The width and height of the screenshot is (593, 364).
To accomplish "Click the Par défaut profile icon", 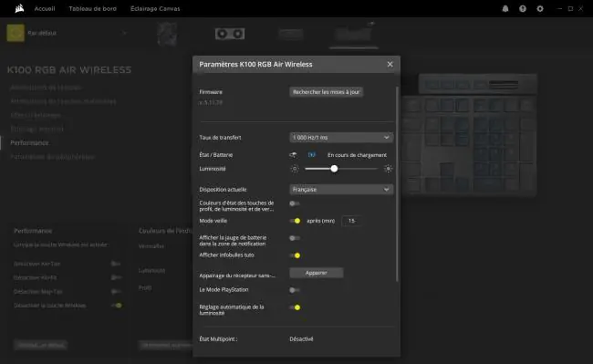I will click(x=16, y=33).
